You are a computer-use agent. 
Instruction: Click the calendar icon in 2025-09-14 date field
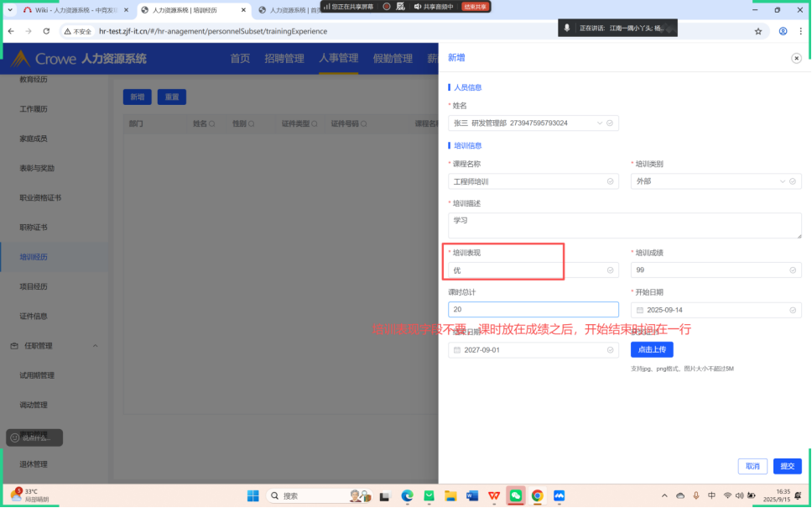639,310
